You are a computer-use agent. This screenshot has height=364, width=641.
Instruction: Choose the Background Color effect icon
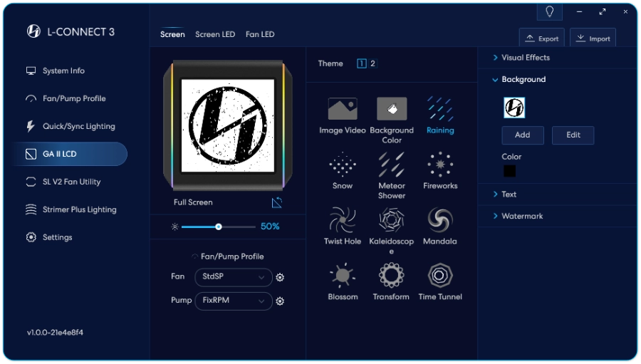(392, 109)
